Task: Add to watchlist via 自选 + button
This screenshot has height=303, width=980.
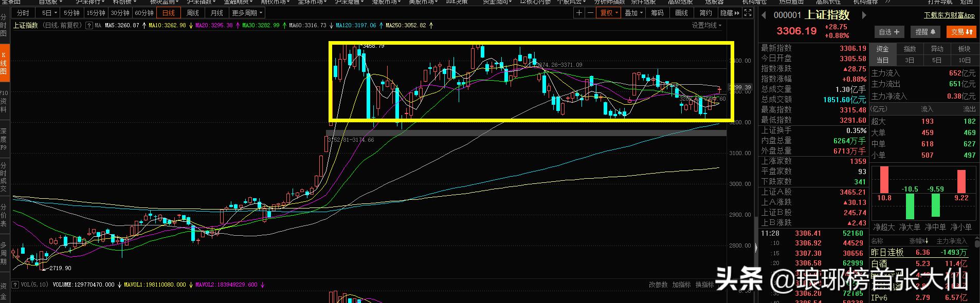Action: [890, 32]
